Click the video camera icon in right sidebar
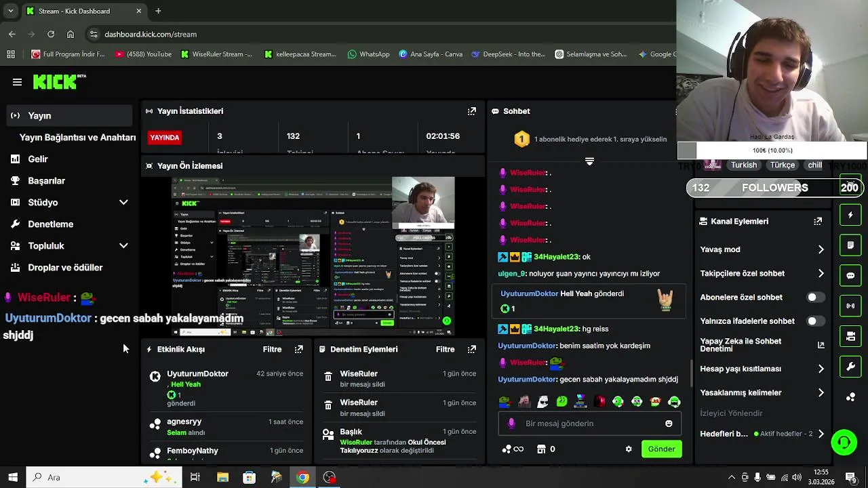Screen dimensions: 868x488 (850, 336)
